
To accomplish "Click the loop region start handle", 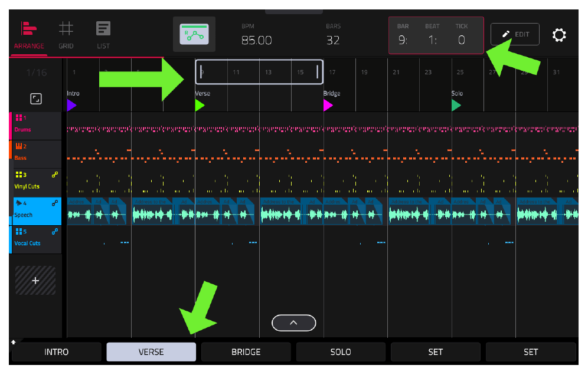I will (201, 71).
